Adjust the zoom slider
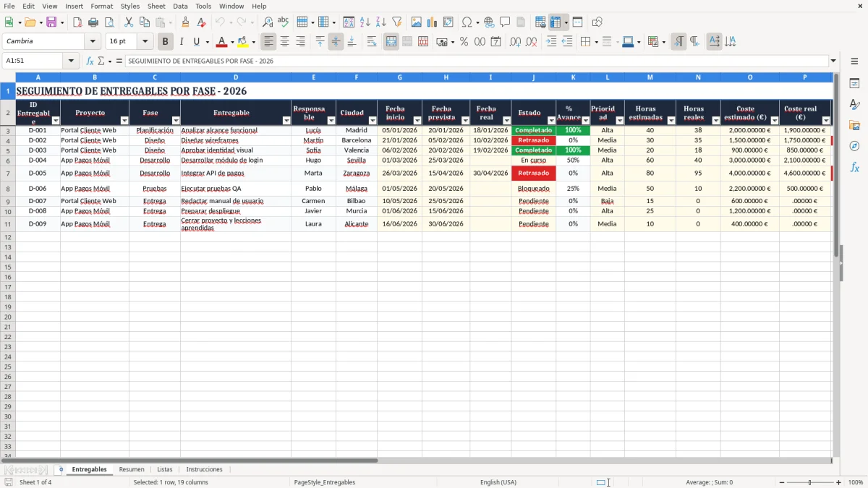This screenshot has width=868, height=488. coord(809,482)
